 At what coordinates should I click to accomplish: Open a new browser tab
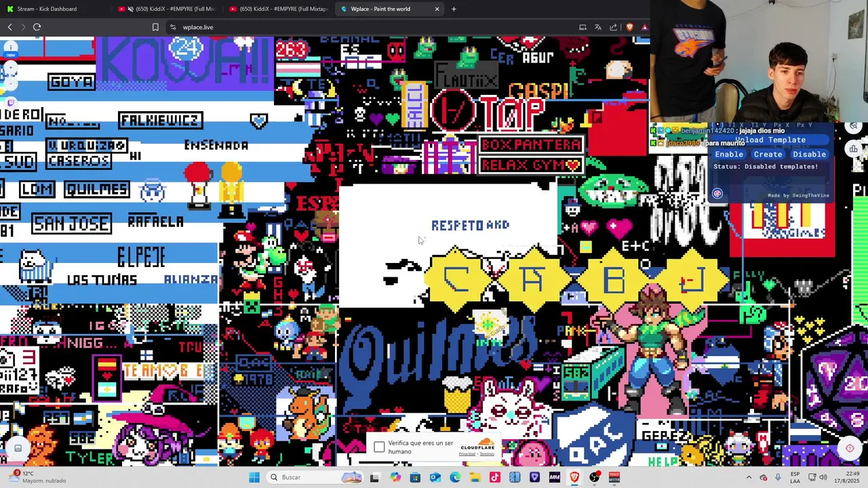454,9
